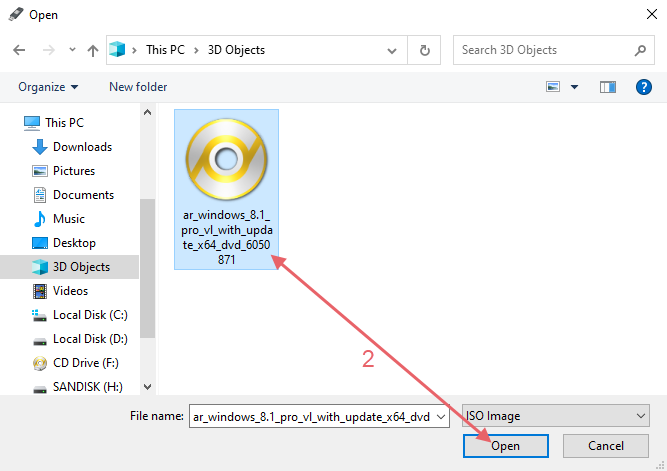The height and width of the screenshot is (471, 667).
Task: Open SANDISK (H:) in the sidebar
Action: (88, 387)
